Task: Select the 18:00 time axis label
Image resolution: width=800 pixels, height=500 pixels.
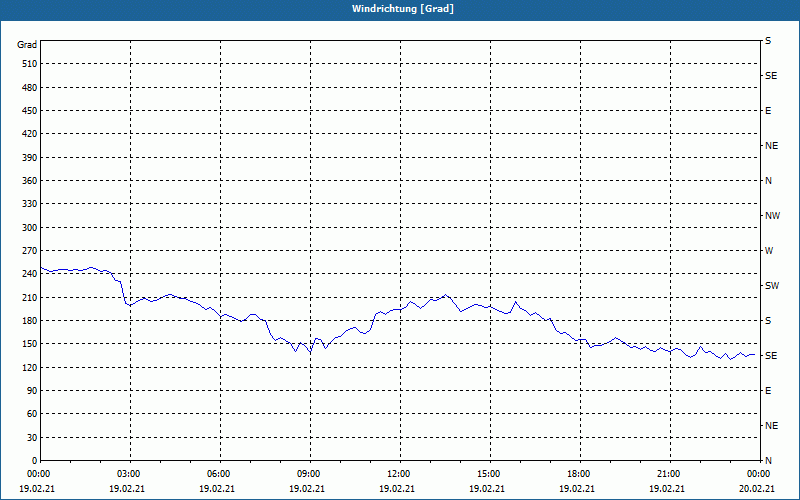Action: tap(577, 474)
